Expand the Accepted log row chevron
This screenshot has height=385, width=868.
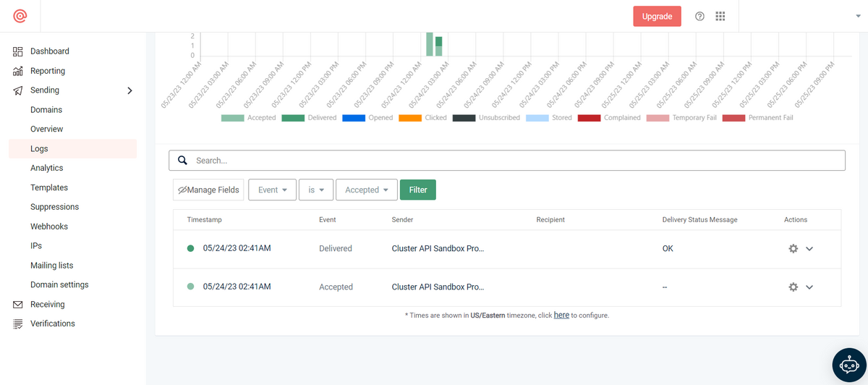[x=809, y=287]
